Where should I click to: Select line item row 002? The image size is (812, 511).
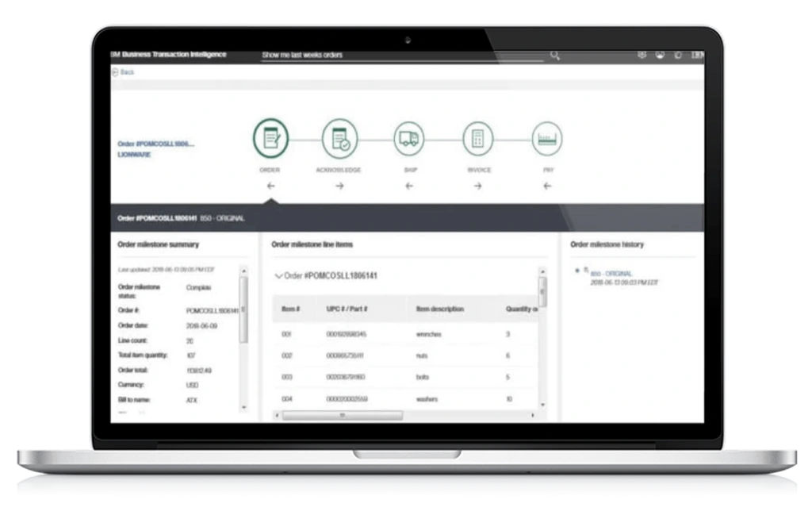pos(405,355)
